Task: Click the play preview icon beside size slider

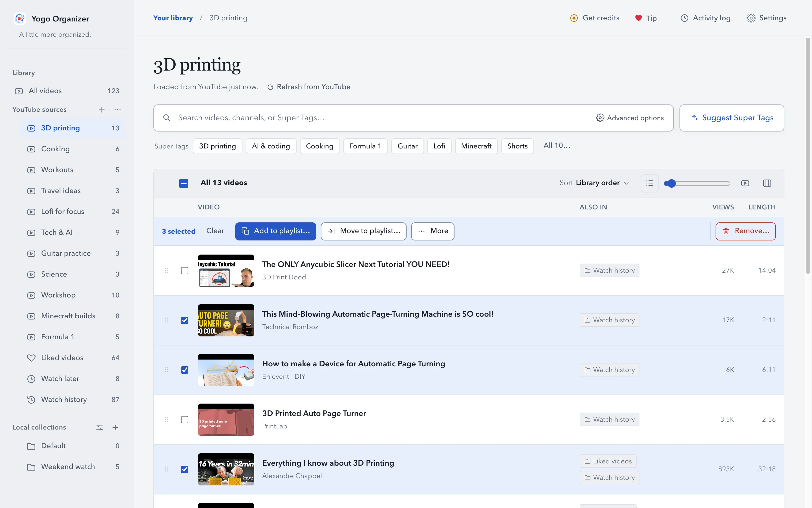Action: click(745, 183)
